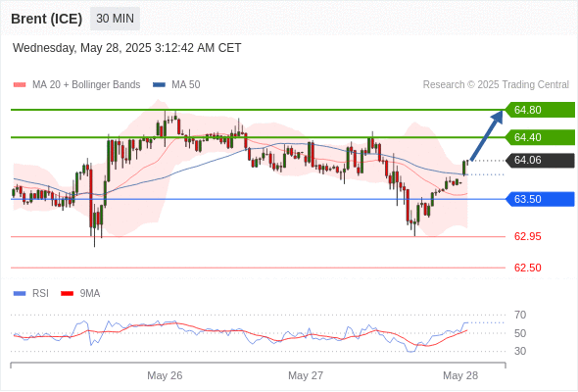Click the MA 50 blue legend swatch
The image size is (578, 392).
[159, 85]
